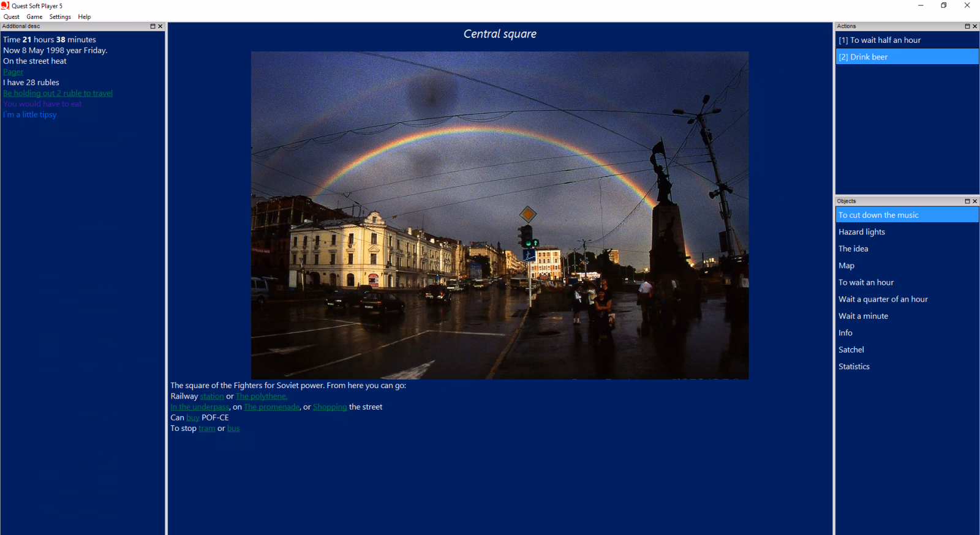Select To wait half an hour action

pyautogui.click(x=907, y=40)
